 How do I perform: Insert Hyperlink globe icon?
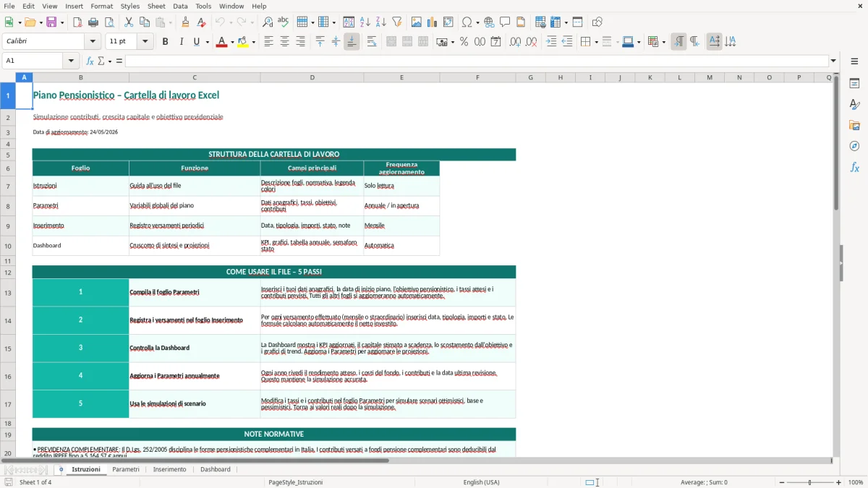tap(489, 22)
